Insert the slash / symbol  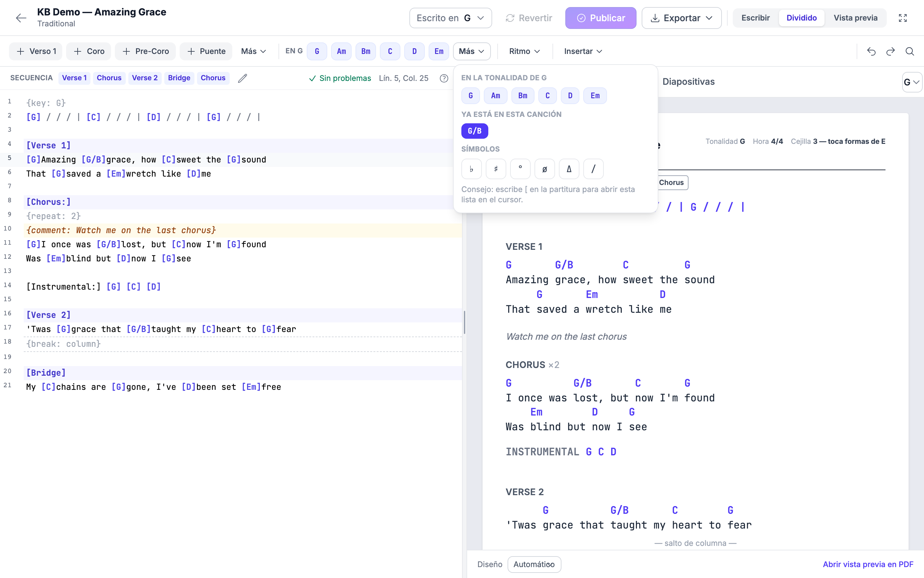point(593,169)
